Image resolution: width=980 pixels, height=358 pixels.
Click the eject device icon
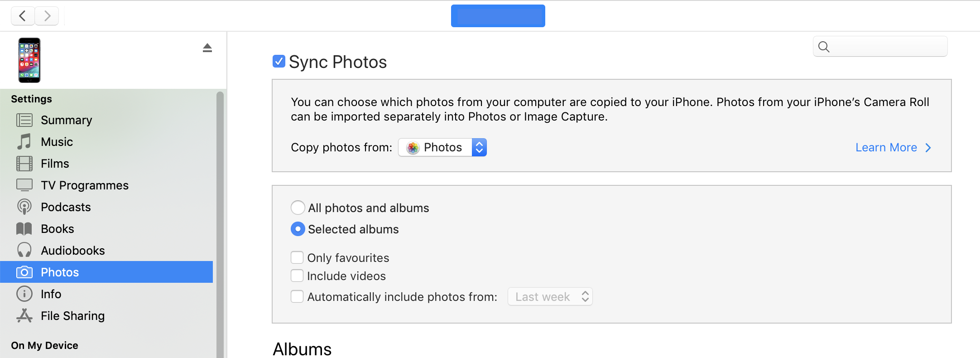[207, 48]
